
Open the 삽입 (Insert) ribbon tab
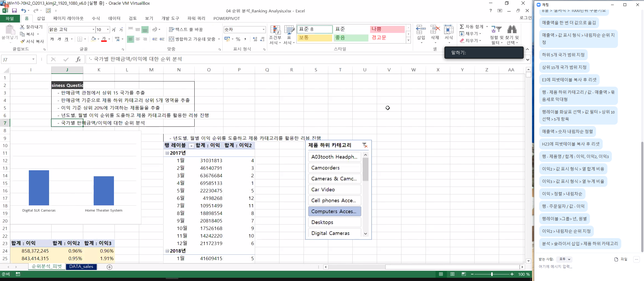tap(41, 18)
